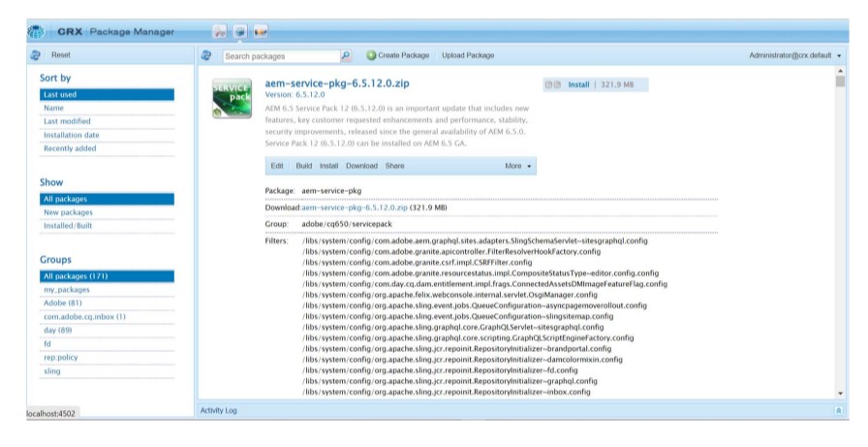Click the Reset button
The image size is (868, 447).
[x=61, y=55]
